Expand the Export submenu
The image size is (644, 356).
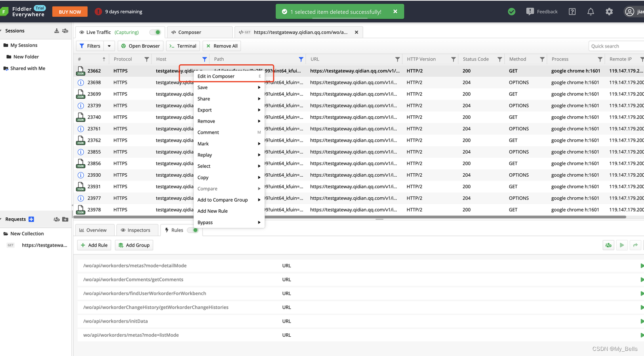point(229,110)
